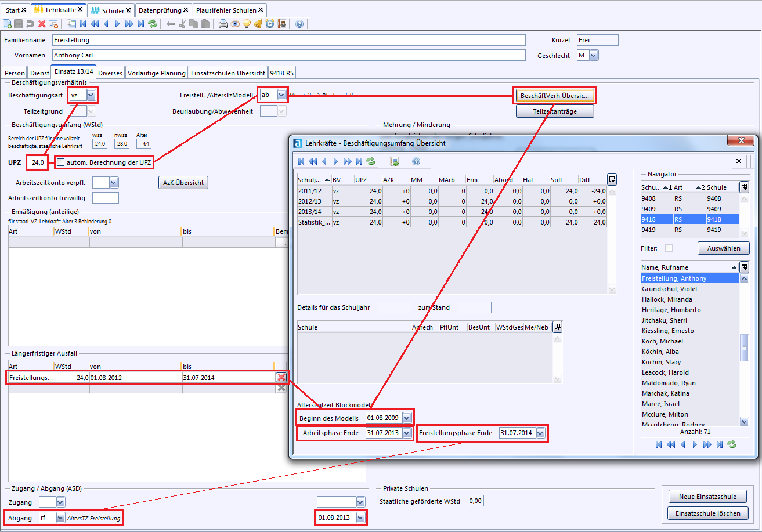Jump to last record in main toolbar
The image size is (762, 532).
(141, 24)
